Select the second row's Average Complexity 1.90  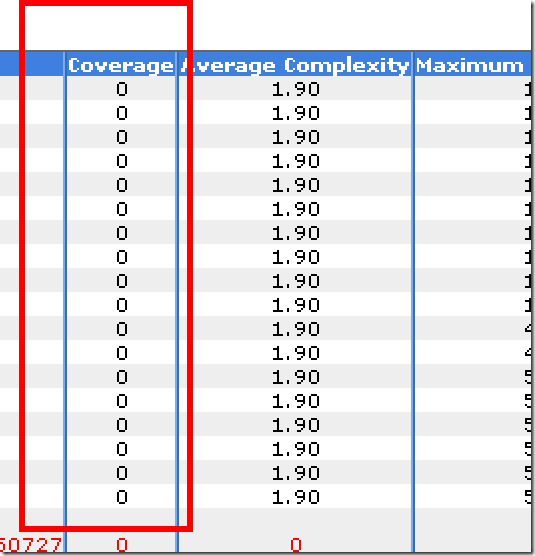[x=296, y=113]
